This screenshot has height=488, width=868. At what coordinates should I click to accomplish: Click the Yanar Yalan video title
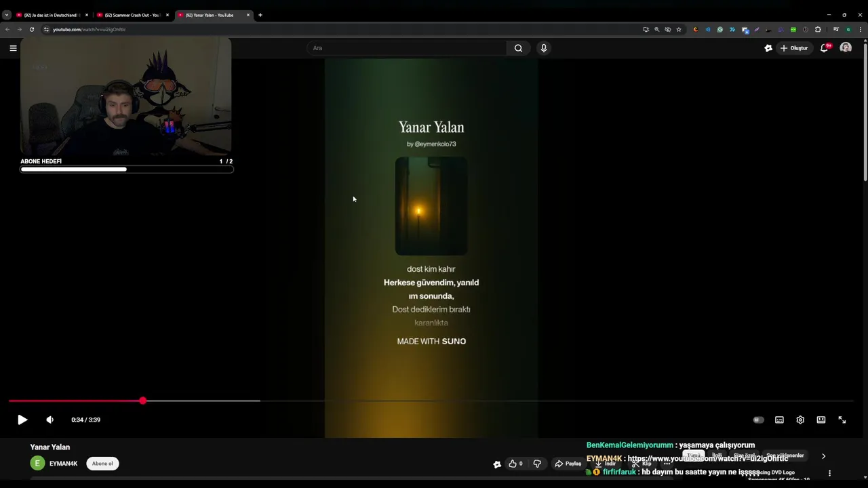pyautogui.click(x=50, y=447)
